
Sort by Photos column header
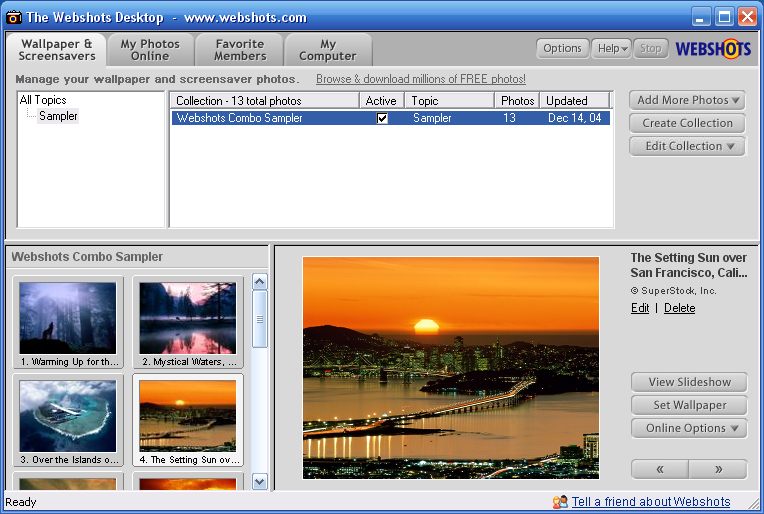(x=517, y=101)
